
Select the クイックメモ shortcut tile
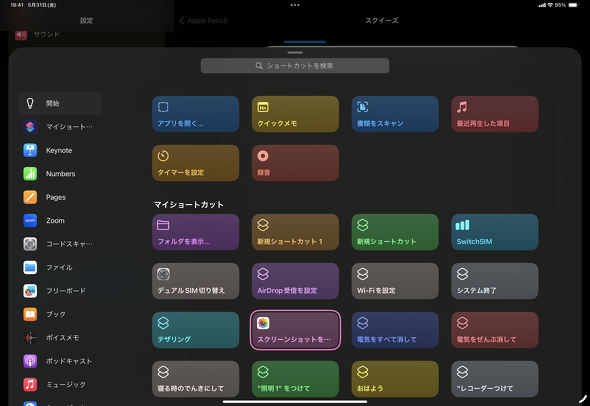[x=295, y=114]
